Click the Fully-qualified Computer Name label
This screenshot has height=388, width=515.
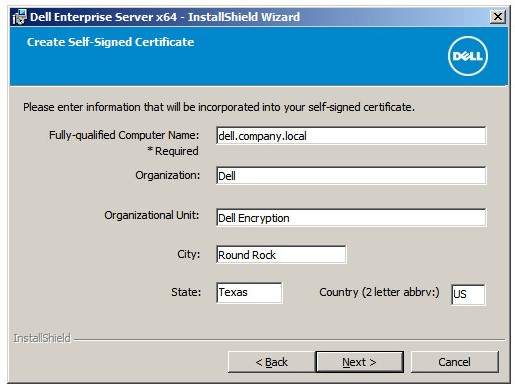click(124, 135)
